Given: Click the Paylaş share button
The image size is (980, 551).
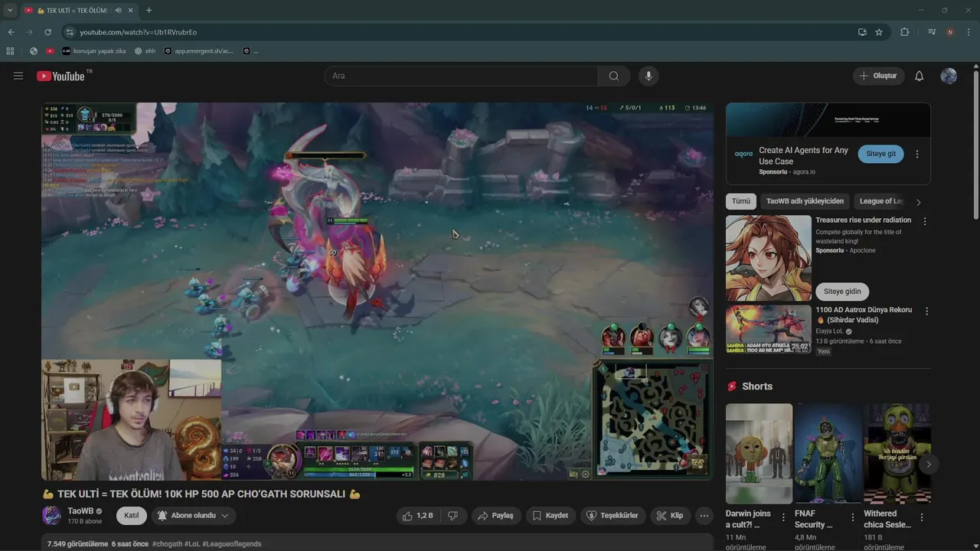Looking at the screenshot, I should (496, 516).
